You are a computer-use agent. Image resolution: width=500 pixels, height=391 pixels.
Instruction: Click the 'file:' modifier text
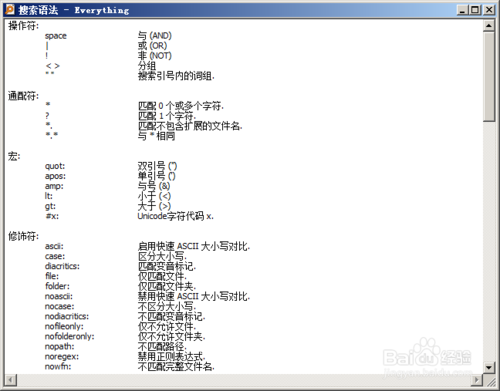[x=52, y=276]
